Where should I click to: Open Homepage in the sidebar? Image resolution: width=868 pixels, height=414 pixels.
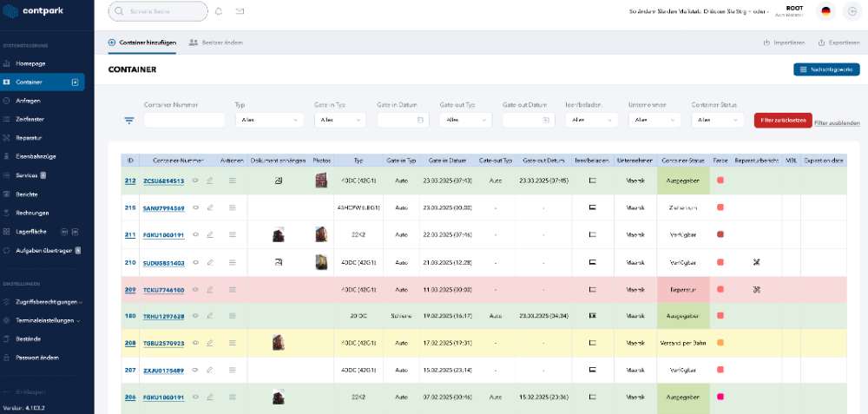pyautogui.click(x=30, y=63)
